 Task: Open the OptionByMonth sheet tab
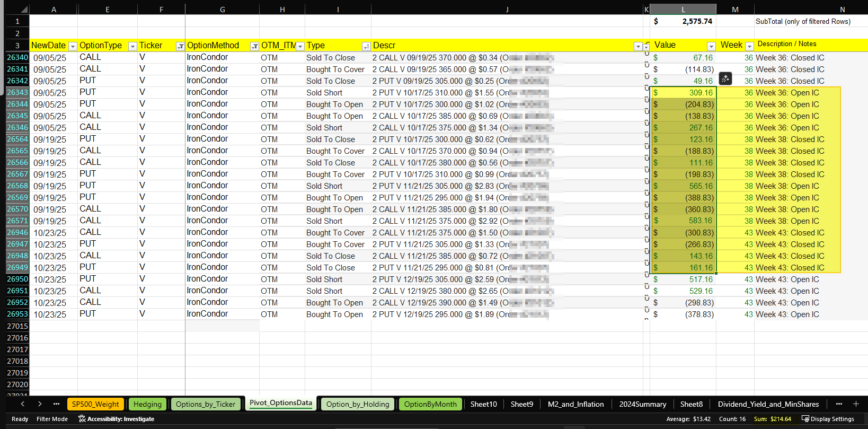[x=430, y=404]
